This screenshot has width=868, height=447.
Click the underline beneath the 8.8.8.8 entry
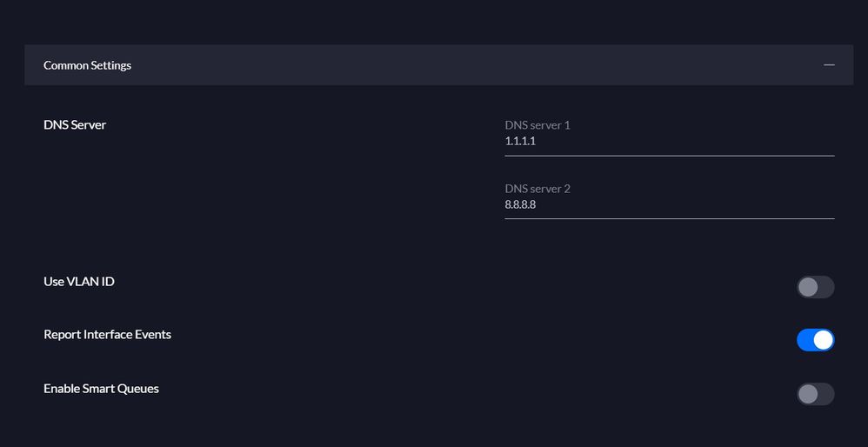tap(668, 218)
